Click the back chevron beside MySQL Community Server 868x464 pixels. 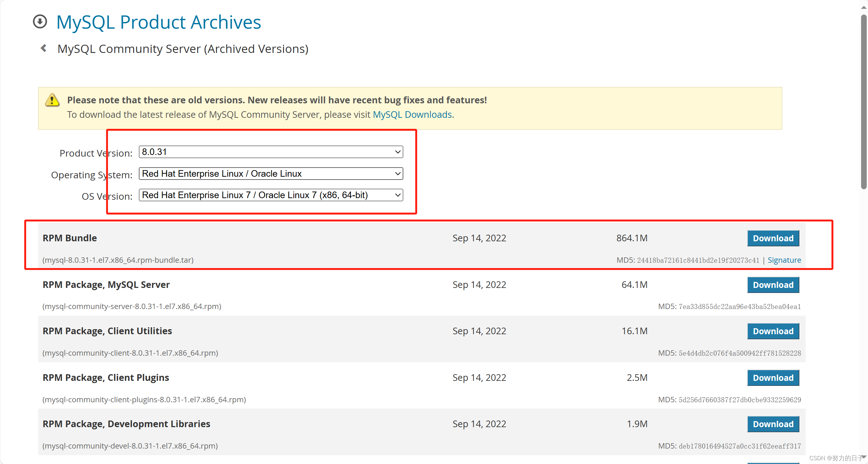pos(43,49)
